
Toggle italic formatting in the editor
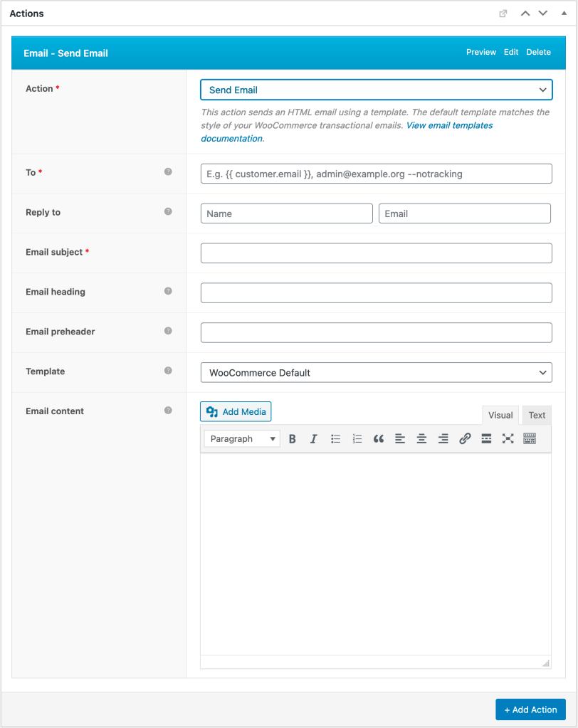point(314,438)
